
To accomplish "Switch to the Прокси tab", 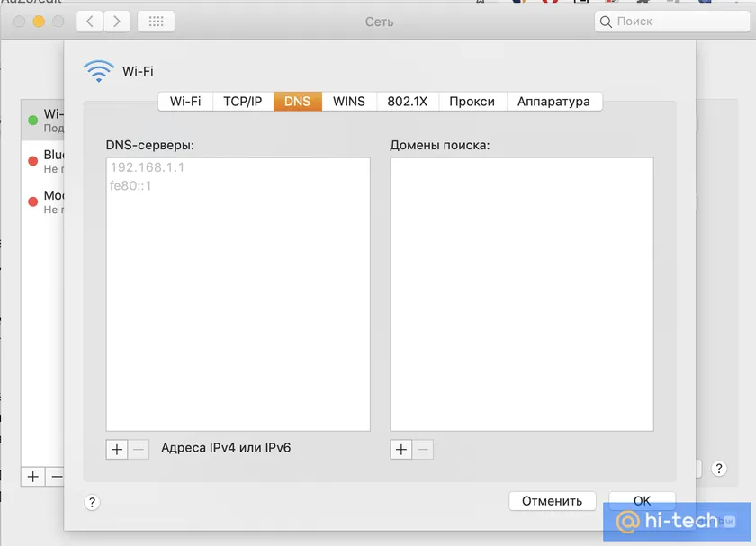I will [472, 102].
